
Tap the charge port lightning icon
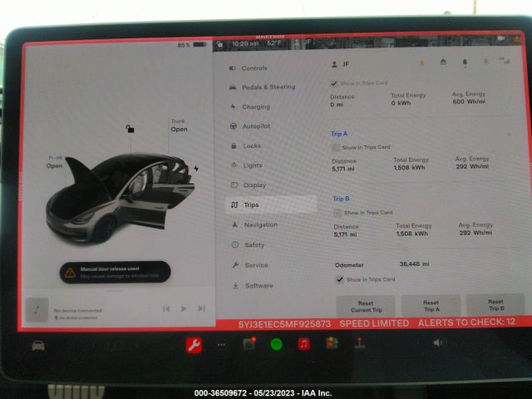(x=196, y=168)
